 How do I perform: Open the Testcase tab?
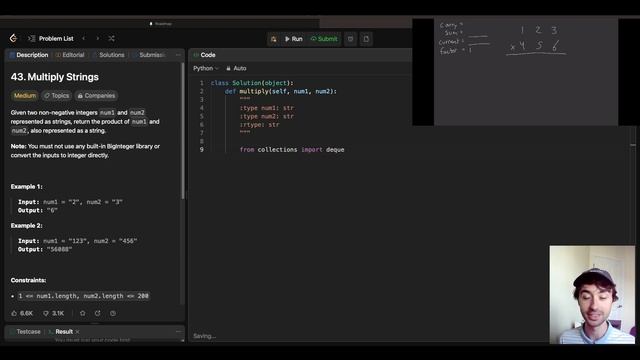(24, 331)
